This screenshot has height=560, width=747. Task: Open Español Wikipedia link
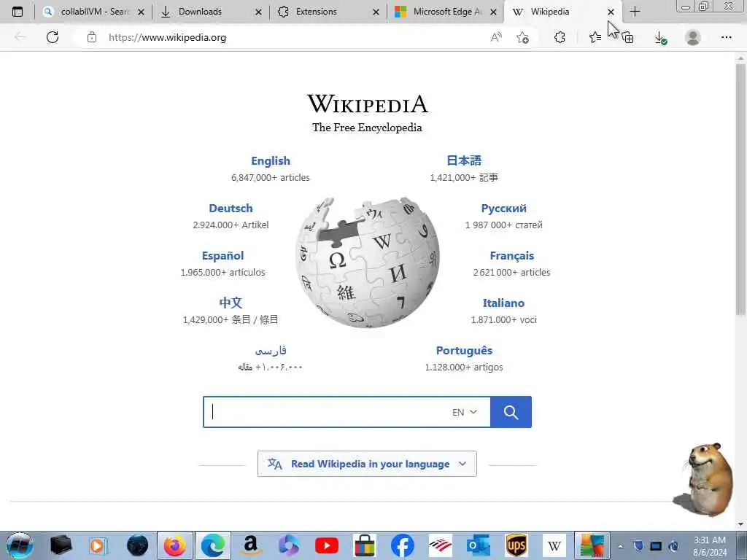223,256
